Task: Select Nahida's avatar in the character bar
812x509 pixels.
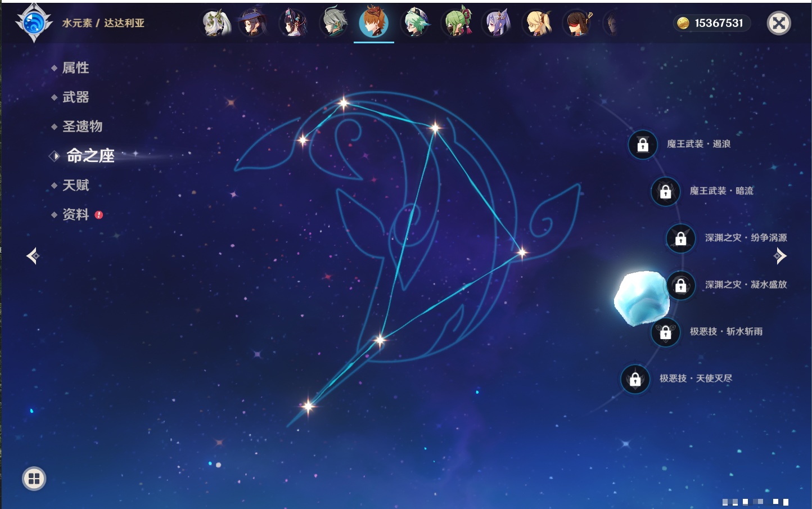Action: click(x=216, y=23)
